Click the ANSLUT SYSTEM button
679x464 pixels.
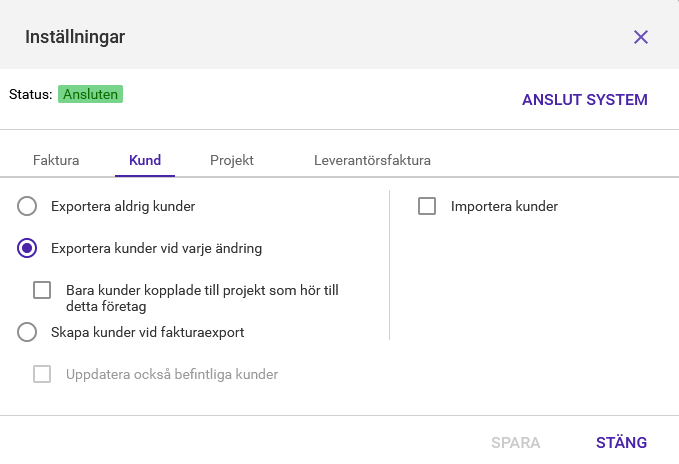point(585,100)
